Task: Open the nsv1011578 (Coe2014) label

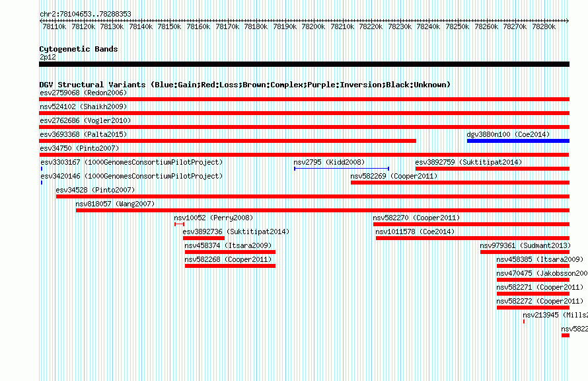Action: (x=415, y=232)
